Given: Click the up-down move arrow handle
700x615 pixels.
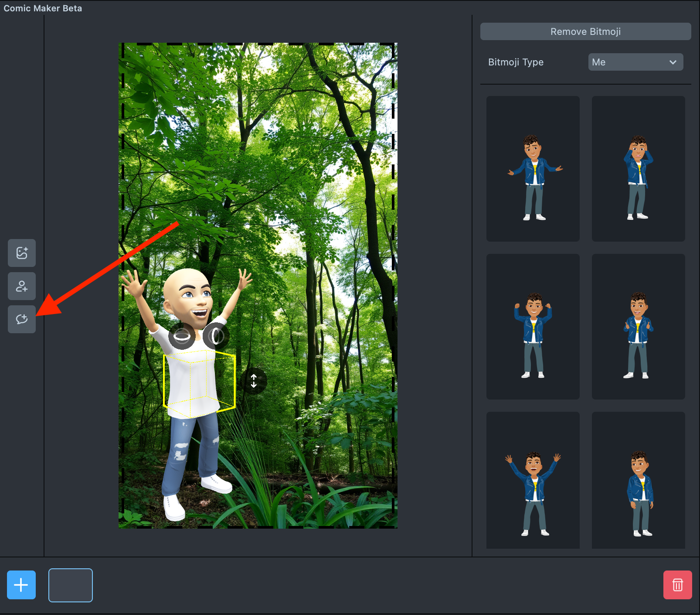Looking at the screenshot, I should click(254, 381).
